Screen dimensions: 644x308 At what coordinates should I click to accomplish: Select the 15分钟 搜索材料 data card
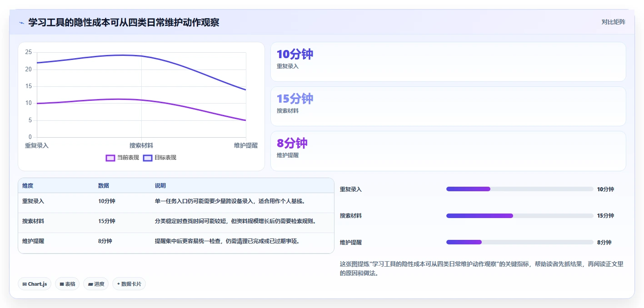click(x=448, y=106)
